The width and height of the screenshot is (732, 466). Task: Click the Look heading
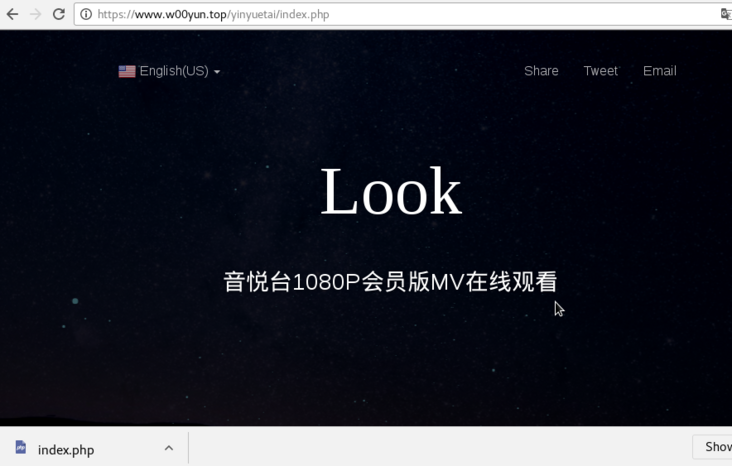pyautogui.click(x=391, y=191)
